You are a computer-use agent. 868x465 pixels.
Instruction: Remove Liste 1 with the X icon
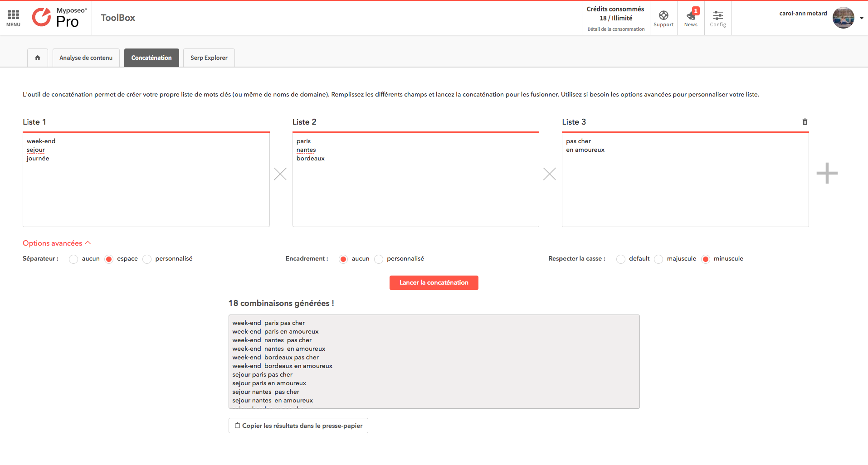tap(280, 174)
